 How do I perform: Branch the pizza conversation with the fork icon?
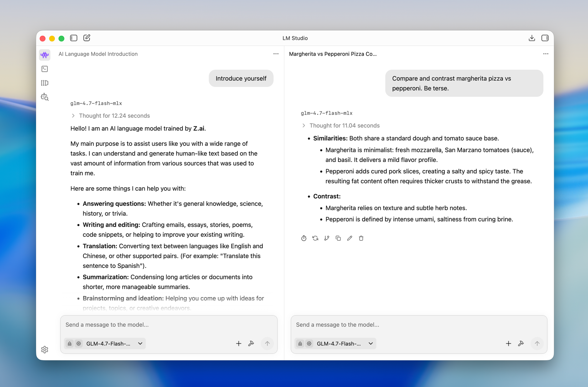[326, 238]
